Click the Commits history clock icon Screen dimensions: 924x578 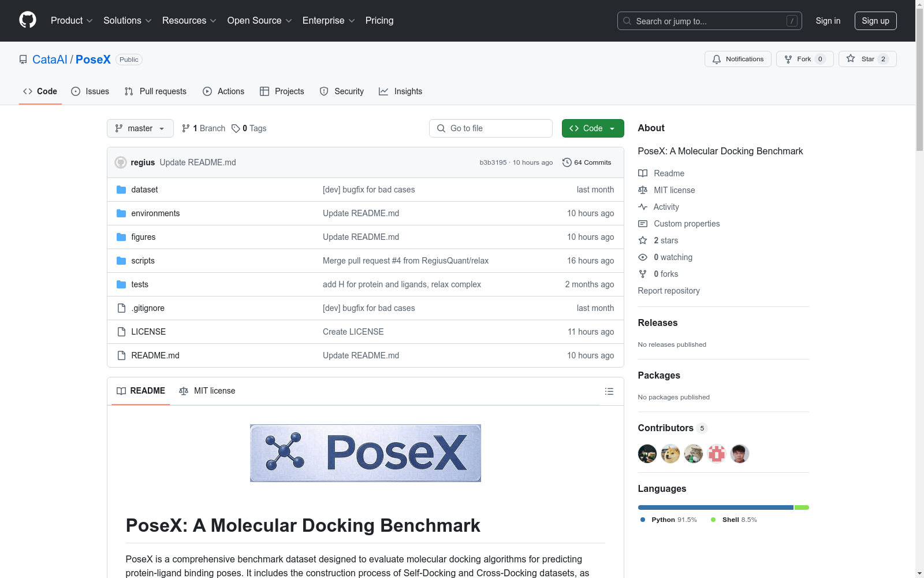point(567,162)
